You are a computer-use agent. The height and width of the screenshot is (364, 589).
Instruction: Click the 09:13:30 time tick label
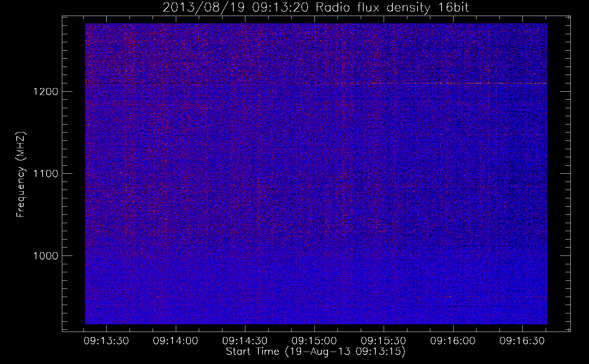pos(106,341)
